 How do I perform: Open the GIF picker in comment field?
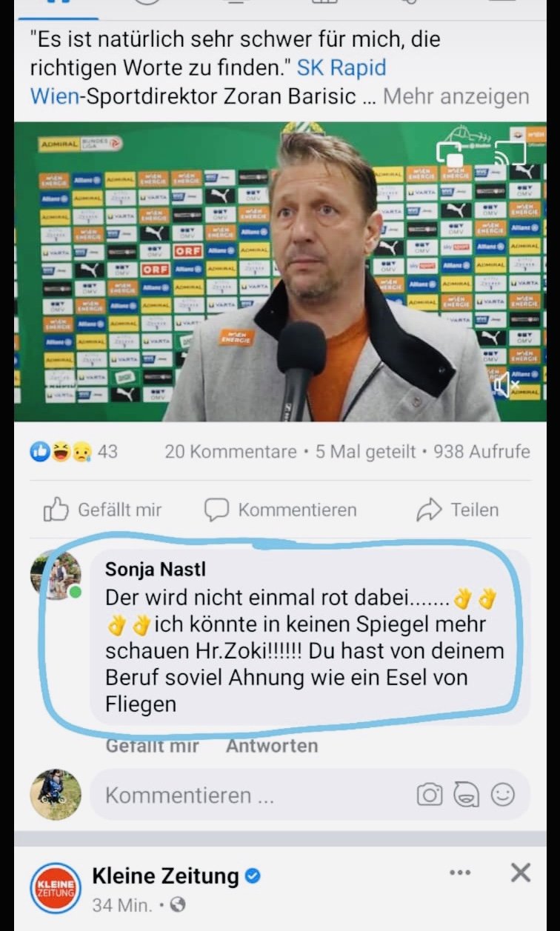pyautogui.click(x=466, y=795)
